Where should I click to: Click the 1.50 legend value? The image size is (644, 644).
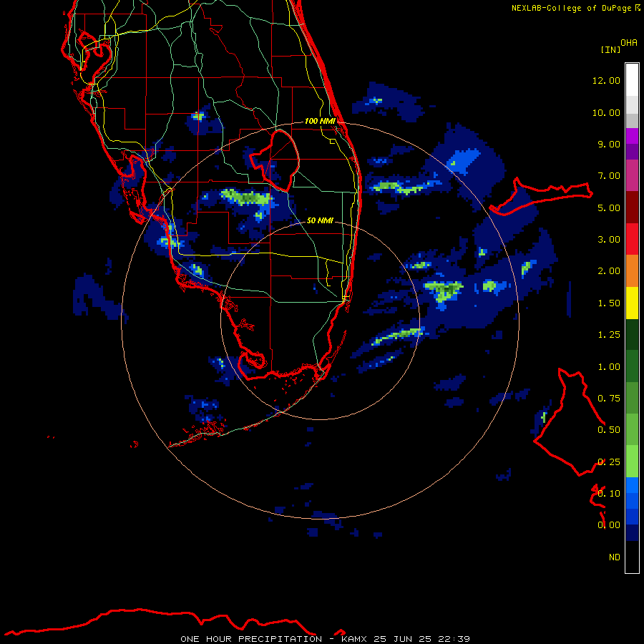point(609,303)
